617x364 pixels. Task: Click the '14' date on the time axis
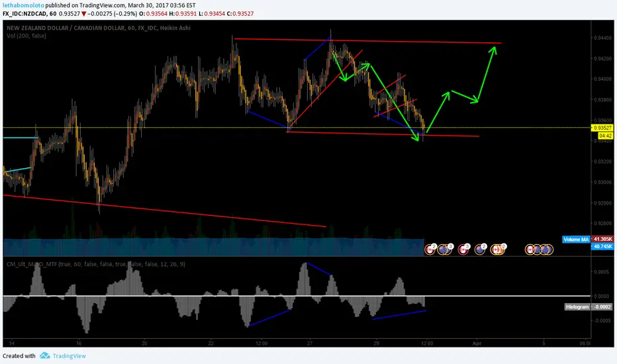click(12, 343)
